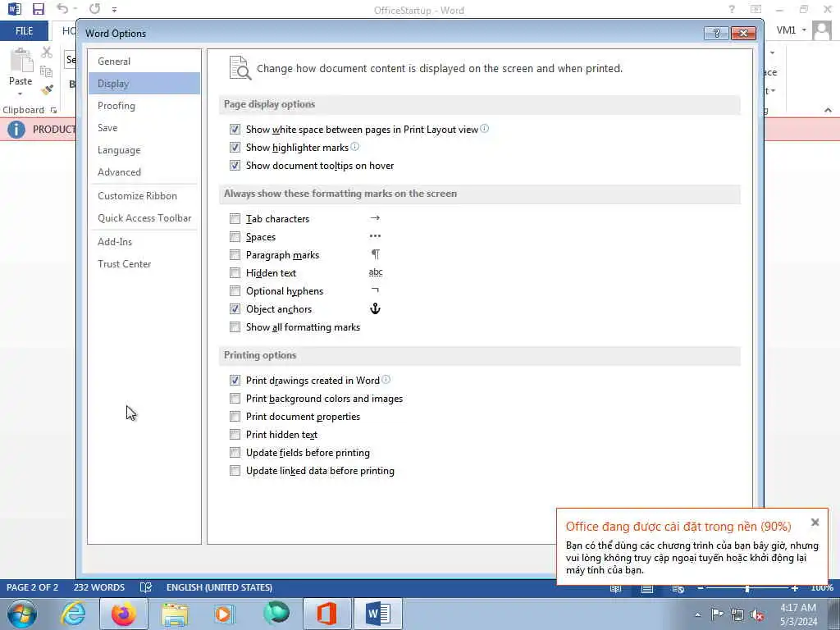Click 232 WORDS count in status bar
The height and width of the screenshot is (630, 840).
point(99,587)
